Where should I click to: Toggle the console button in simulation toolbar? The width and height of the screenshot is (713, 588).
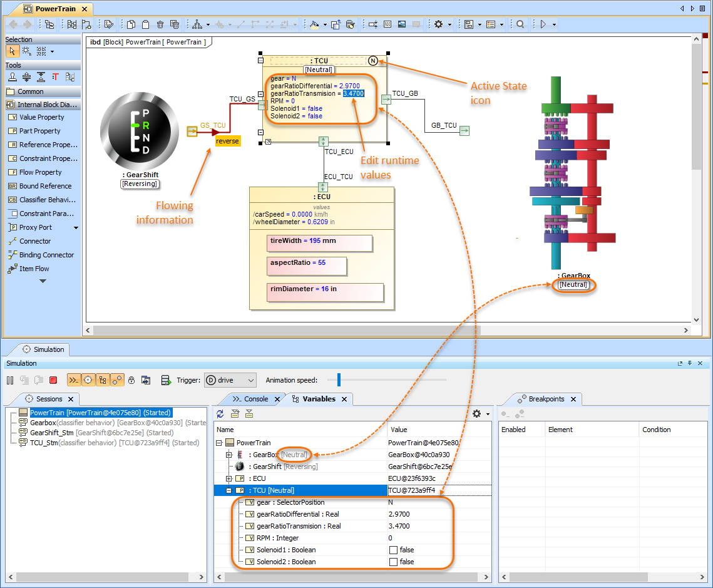click(x=74, y=380)
